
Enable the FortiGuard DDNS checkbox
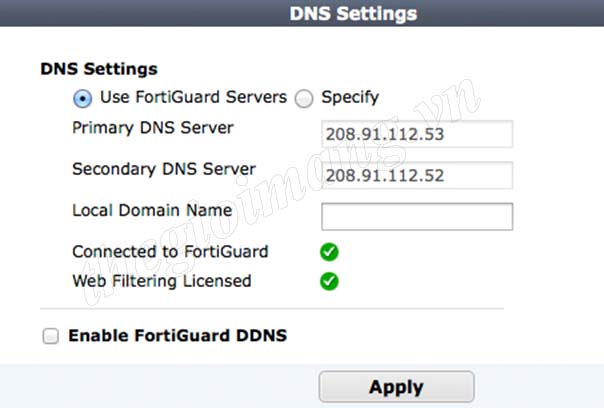50,336
